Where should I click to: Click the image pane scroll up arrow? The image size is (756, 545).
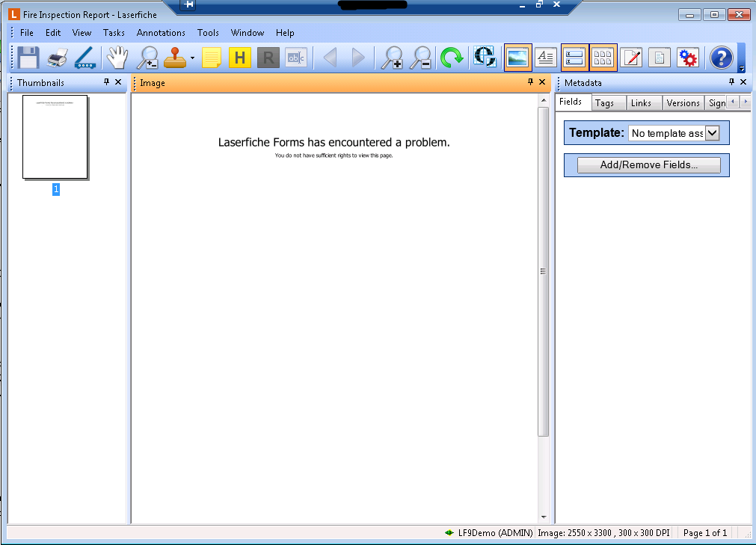[544, 101]
